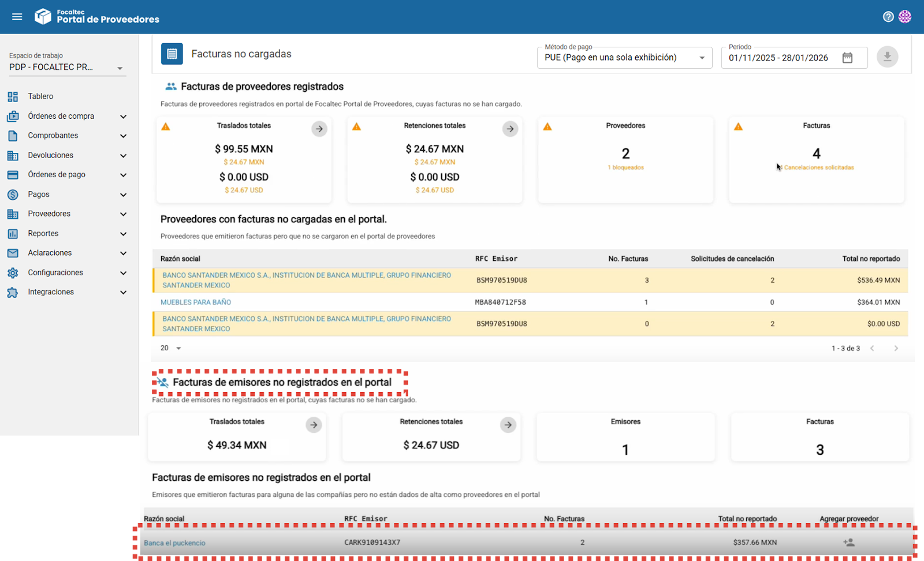Select Reportes in the sidebar
This screenshot has height=561, width=924.
(x=43, y=233)
